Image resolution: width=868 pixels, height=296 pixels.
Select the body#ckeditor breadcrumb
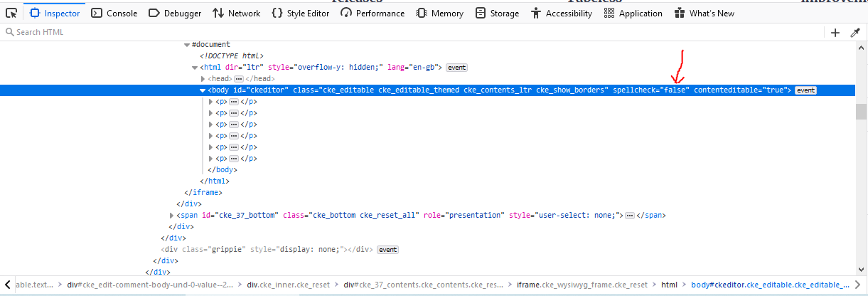point(770,285)
